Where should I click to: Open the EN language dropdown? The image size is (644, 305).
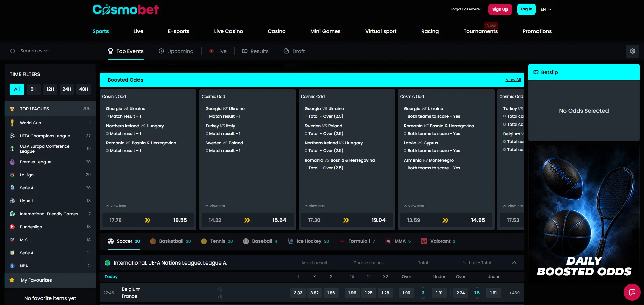(546, 9)
